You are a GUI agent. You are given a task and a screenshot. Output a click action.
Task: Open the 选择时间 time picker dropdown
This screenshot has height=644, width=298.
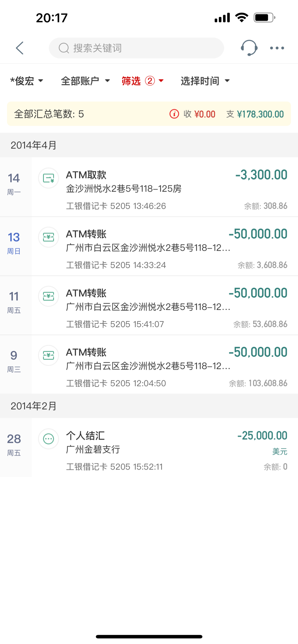[205, 81]
